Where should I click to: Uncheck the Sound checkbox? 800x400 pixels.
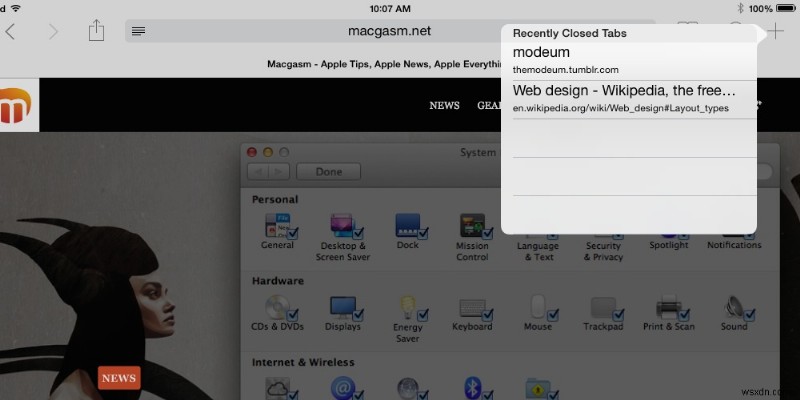tap(749, 315)
